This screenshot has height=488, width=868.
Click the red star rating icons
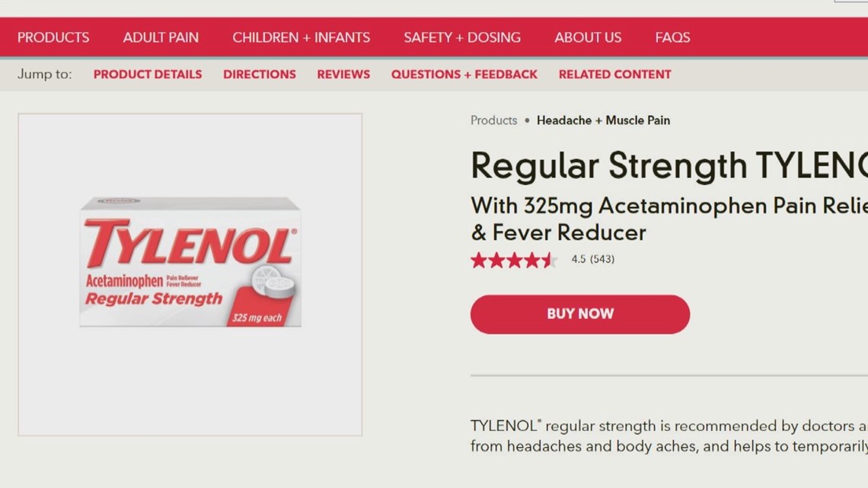514,260
